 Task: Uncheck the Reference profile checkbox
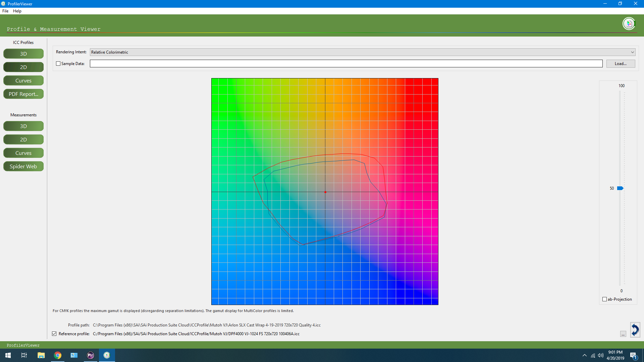click(54, 334)
